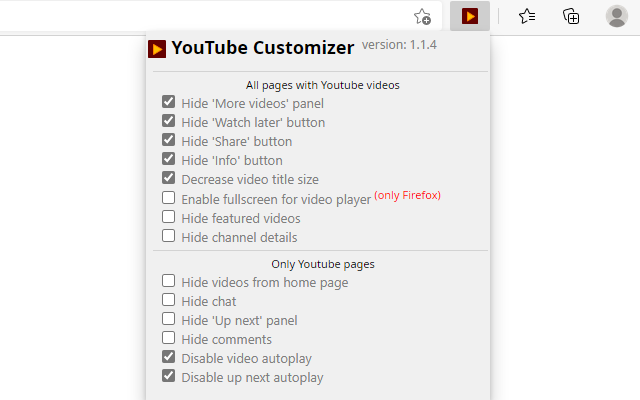Viewport: 640px width, 400px height.
Task: Check Hide featured videos
Action: (169, 217)
